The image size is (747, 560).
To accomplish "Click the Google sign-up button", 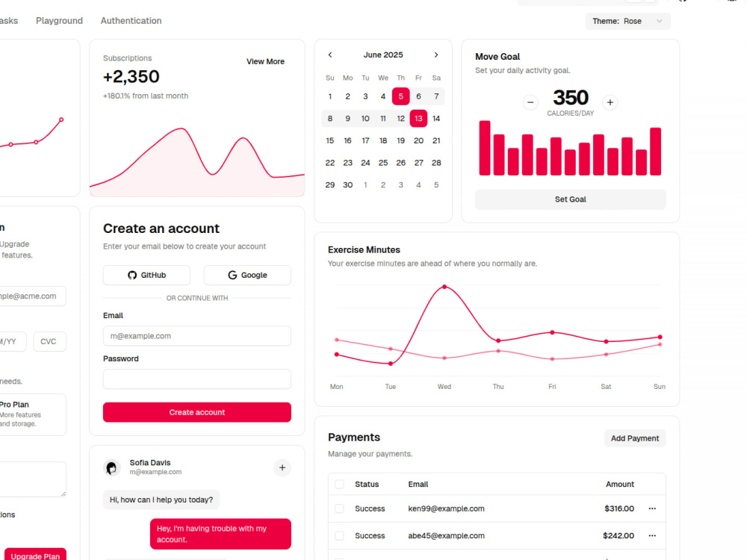I will click(x=247, y=276).
